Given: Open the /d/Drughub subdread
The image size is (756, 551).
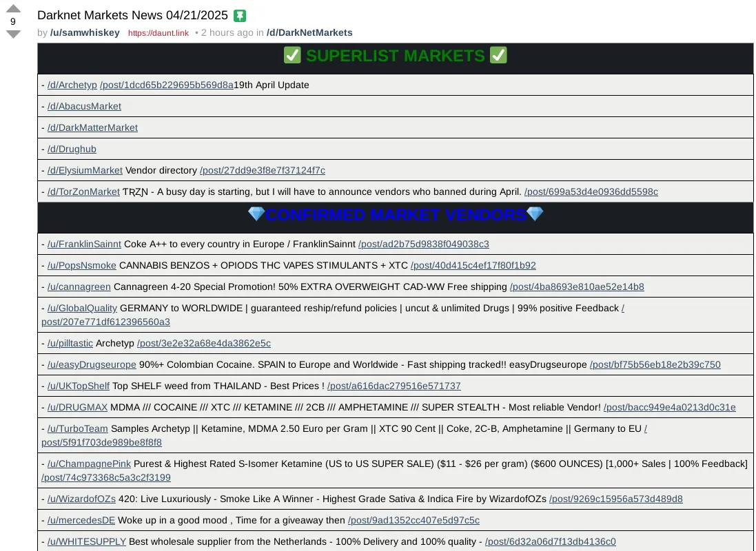Looking at the screenshot, I should click(71, 149).
